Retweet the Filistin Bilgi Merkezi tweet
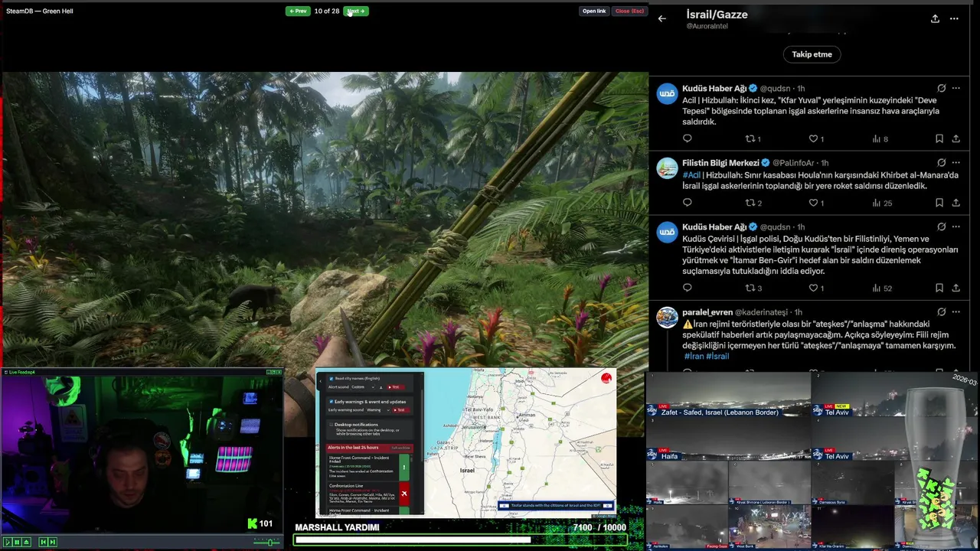Image resolution: width=980 pixels, height=551 pixels. click(x=753, y=203)
